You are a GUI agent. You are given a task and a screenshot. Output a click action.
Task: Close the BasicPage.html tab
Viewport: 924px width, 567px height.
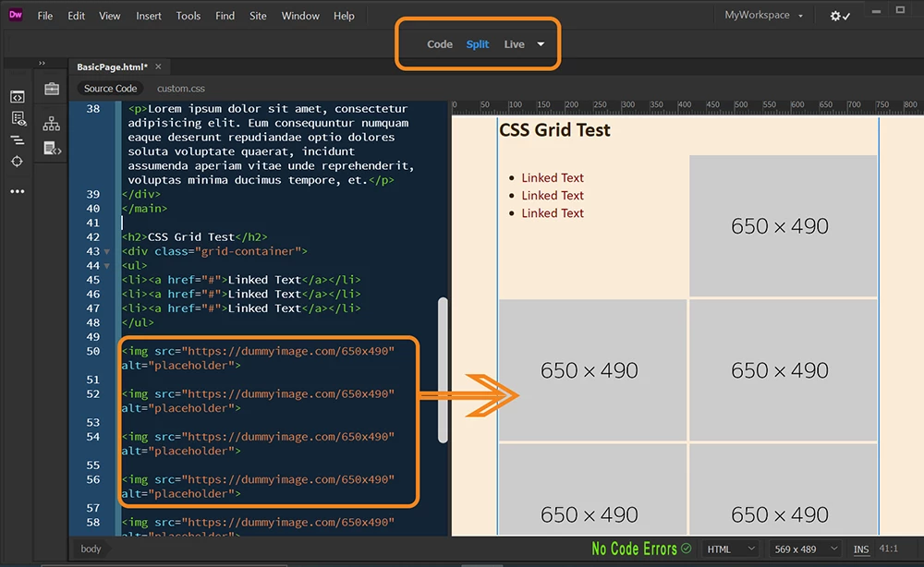pyautogui.click(x=158, y=66)
